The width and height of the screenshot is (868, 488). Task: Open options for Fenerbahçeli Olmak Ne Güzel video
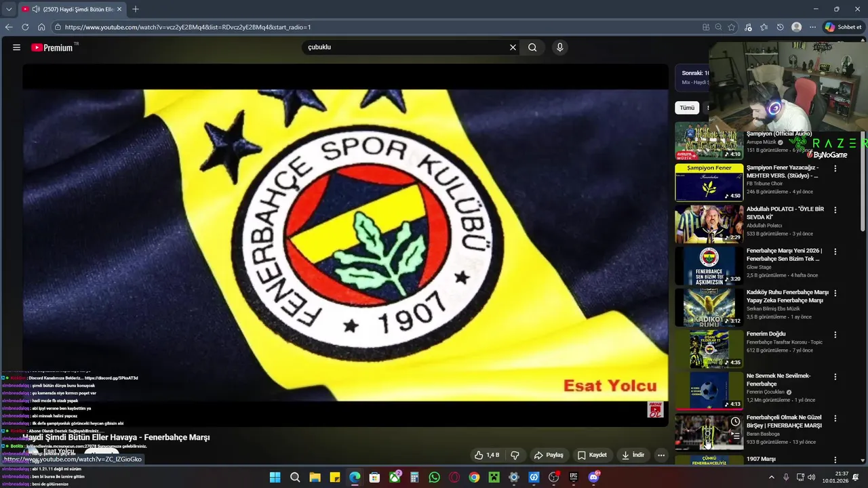click(x=835, y=418)
